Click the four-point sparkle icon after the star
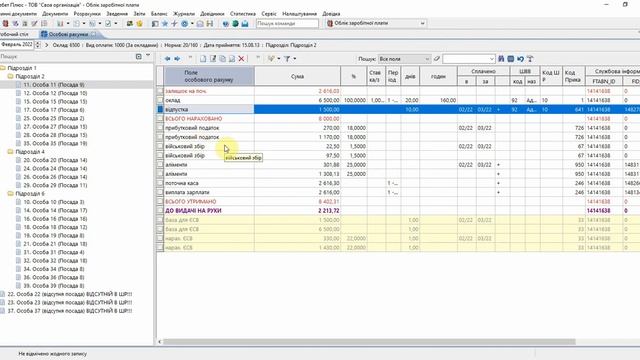 [x=174, y=24]
